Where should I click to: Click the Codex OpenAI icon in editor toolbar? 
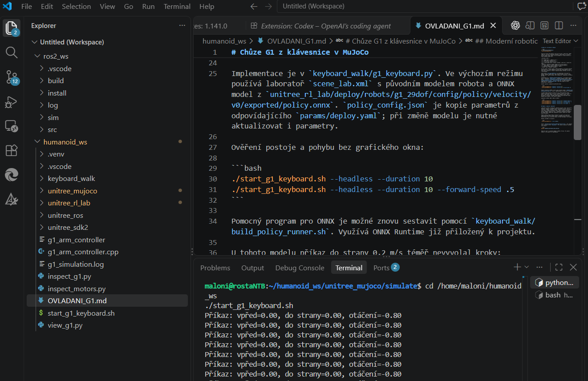point(515,25)
